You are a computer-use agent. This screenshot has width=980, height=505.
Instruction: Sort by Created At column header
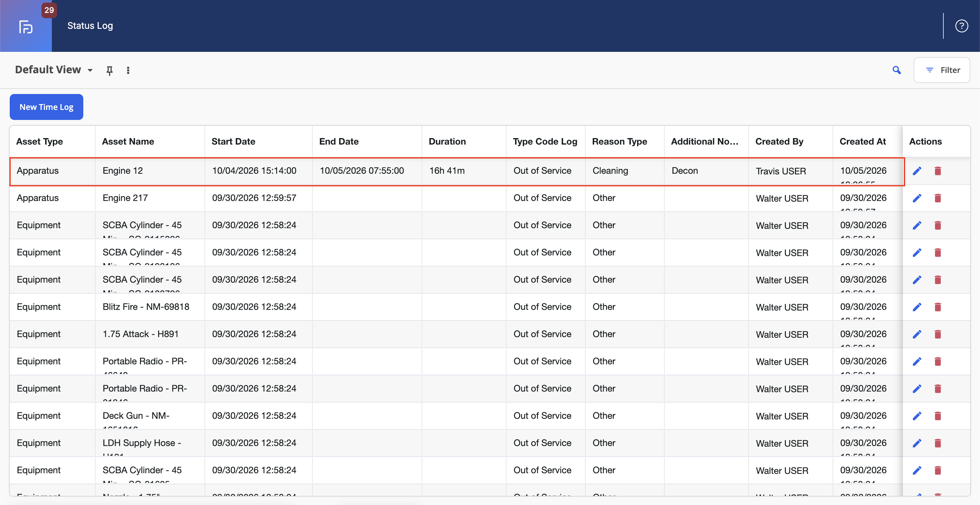(862, 142)
